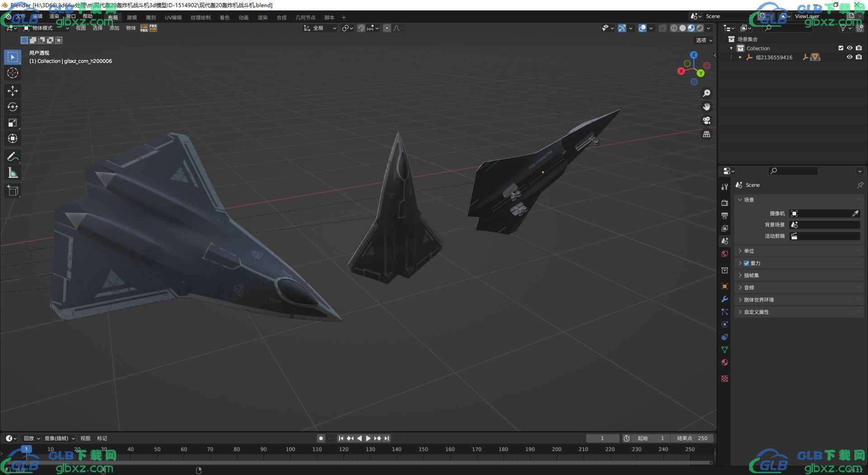Switch to solid shading mode

[683, 28]
